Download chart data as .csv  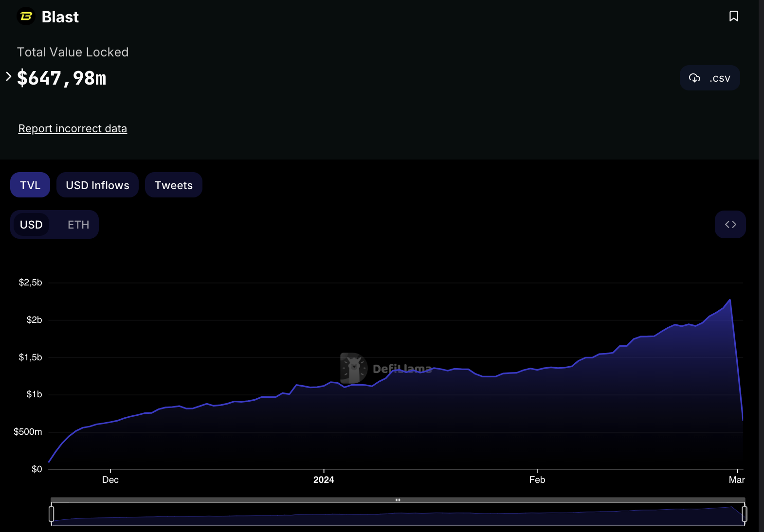coord(710,78)
